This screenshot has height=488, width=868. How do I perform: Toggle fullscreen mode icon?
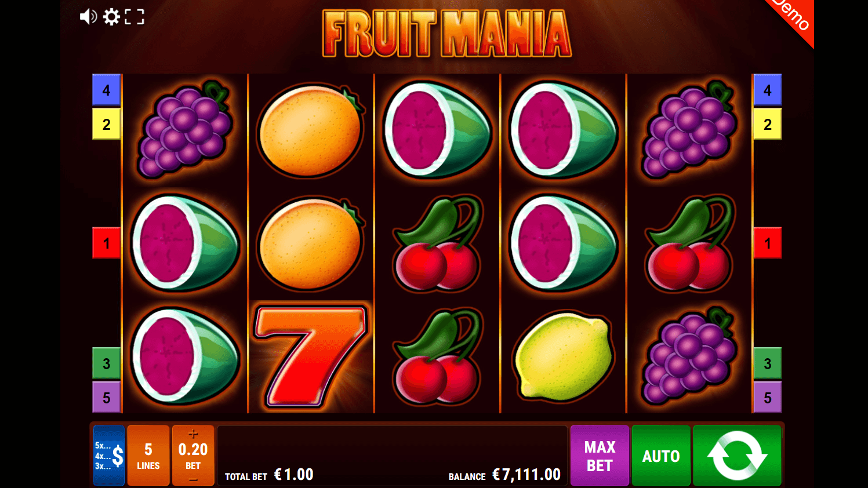[135, 17]
